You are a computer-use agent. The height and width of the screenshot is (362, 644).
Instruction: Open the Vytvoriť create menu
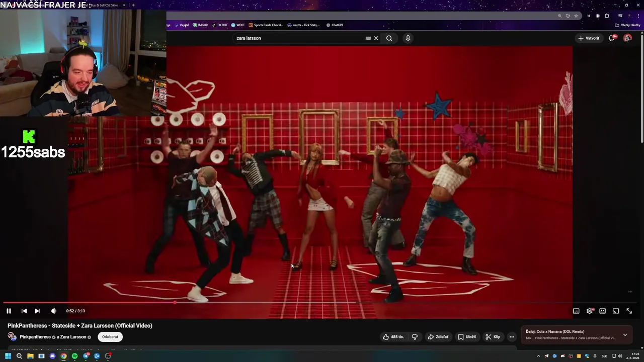pos(589,38)
